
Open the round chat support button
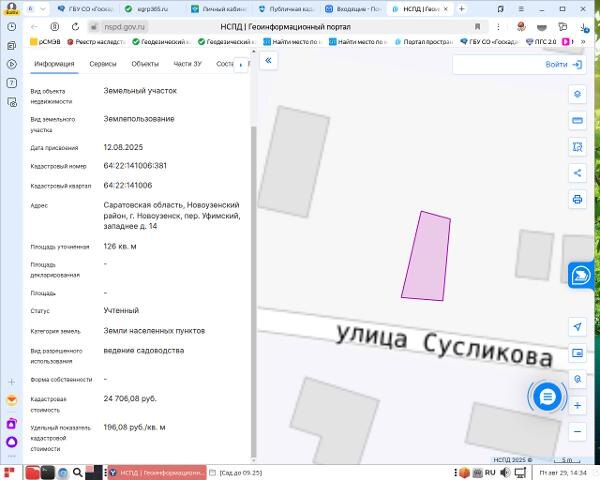[x=547, y=397]
